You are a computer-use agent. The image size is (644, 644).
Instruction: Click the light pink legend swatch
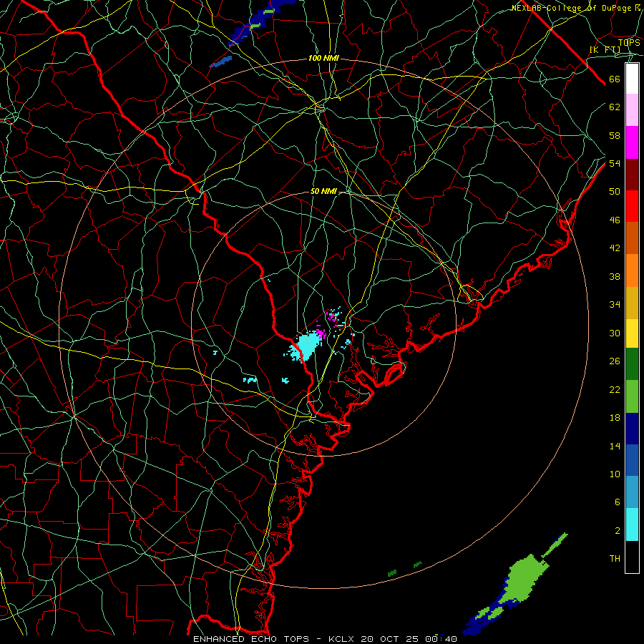click(632, 110)
